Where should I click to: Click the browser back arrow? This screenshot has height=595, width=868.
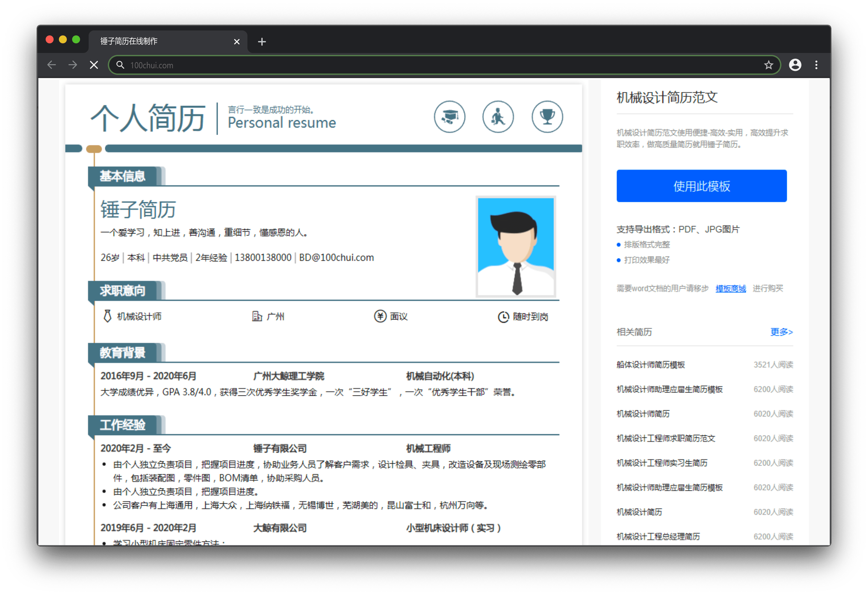[52, 65]
